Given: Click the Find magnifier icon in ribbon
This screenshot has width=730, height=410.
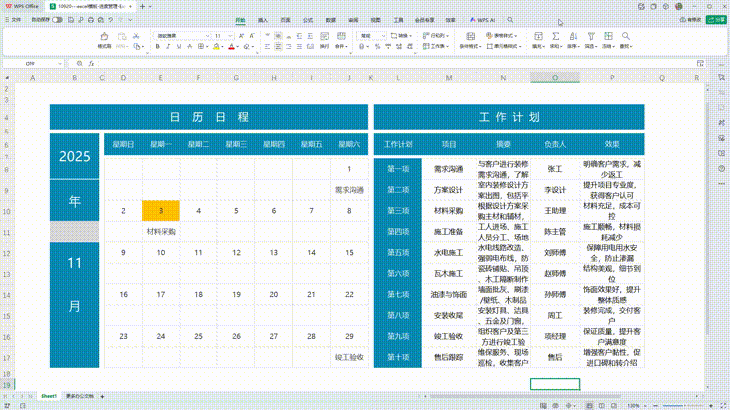Looking at the screenshot, I should (627, 38).
